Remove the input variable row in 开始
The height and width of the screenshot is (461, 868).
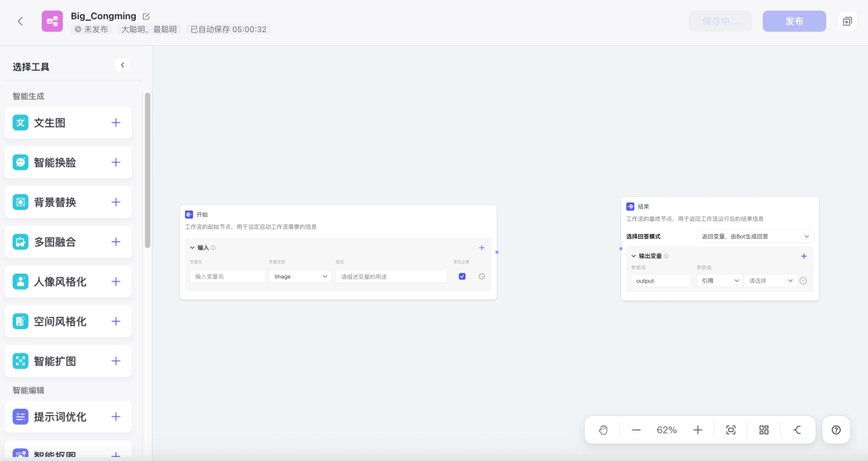(481, 277)
